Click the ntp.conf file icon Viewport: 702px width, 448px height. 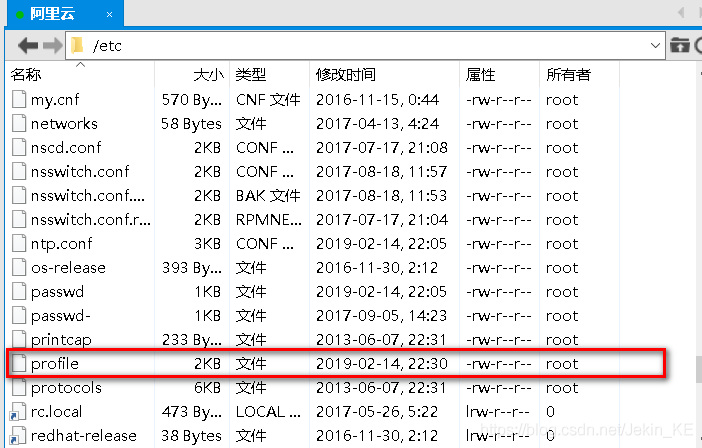19,243
